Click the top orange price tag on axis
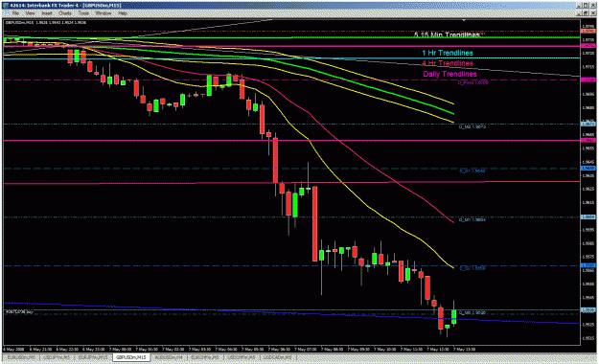The height and width of the screenshot is (364, 599). click(x=587, y=31)
